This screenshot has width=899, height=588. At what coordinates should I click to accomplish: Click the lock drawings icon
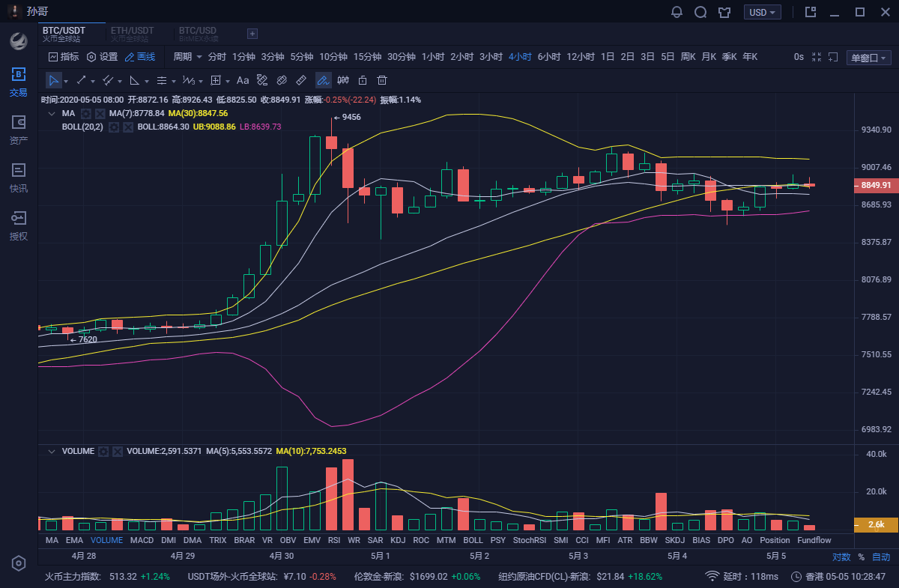click(363, 80)
